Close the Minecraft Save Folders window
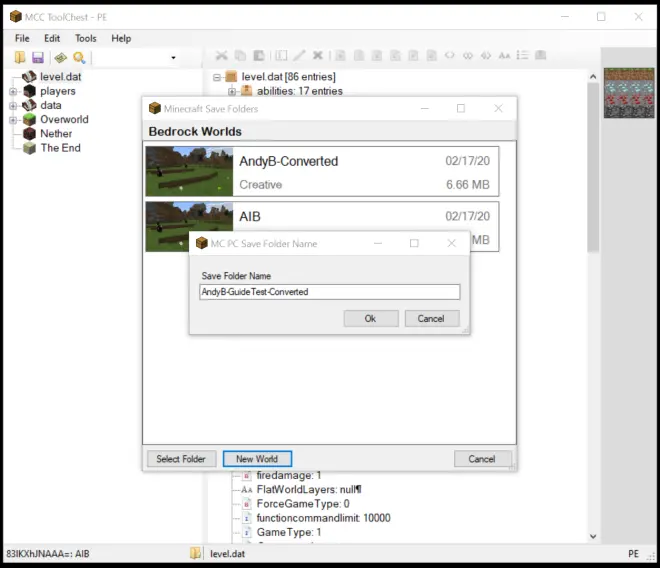The image size is (660, 568). [498, 109]
